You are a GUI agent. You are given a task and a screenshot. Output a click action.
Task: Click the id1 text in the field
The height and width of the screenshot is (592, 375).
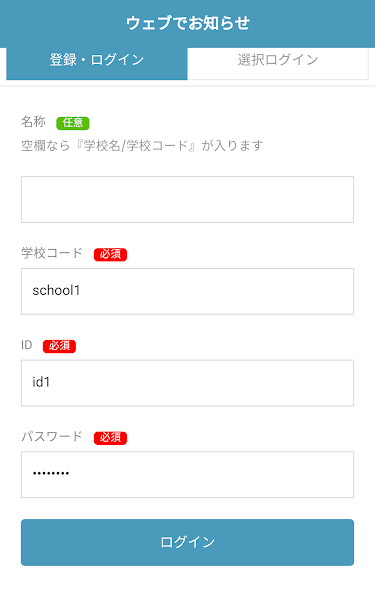[41, 382]
